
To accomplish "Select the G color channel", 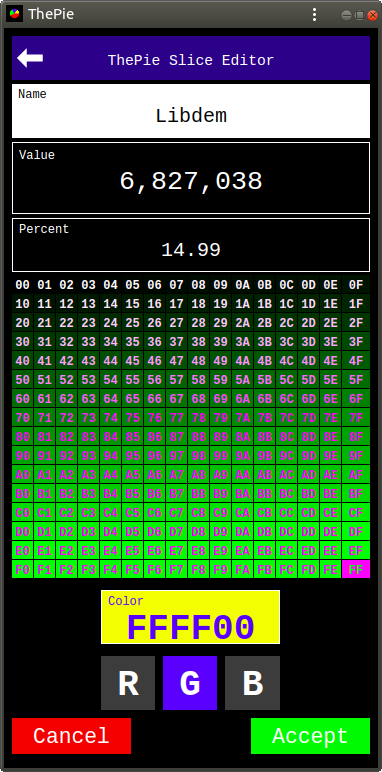I will [x=190, y=683].
